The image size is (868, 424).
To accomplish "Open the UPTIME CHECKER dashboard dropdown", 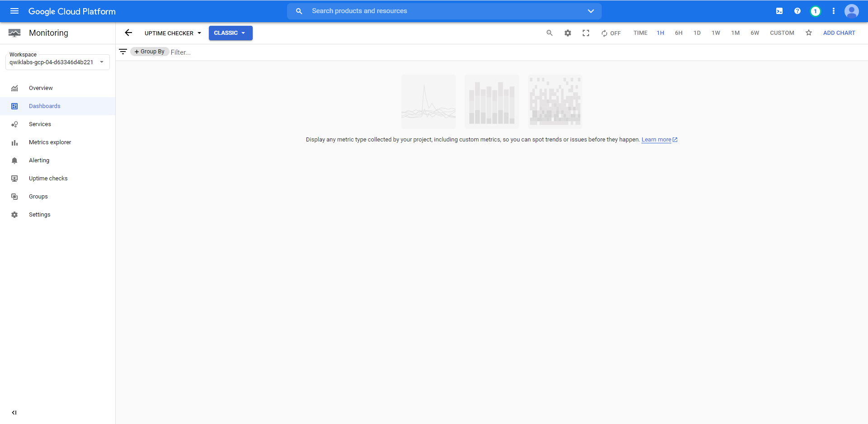I will (x=173, y=33).
